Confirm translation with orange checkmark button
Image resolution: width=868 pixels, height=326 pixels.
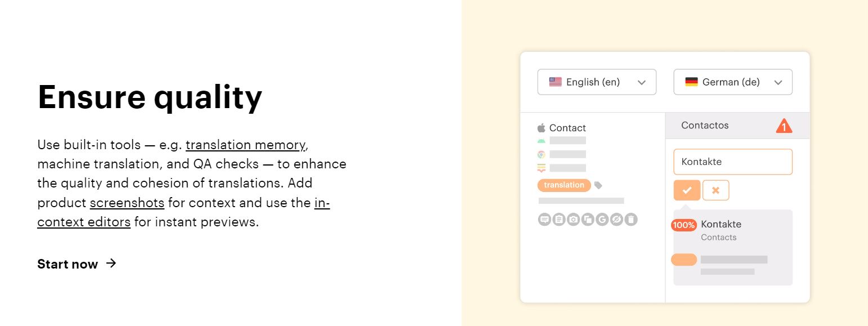[x=687, y=190]
